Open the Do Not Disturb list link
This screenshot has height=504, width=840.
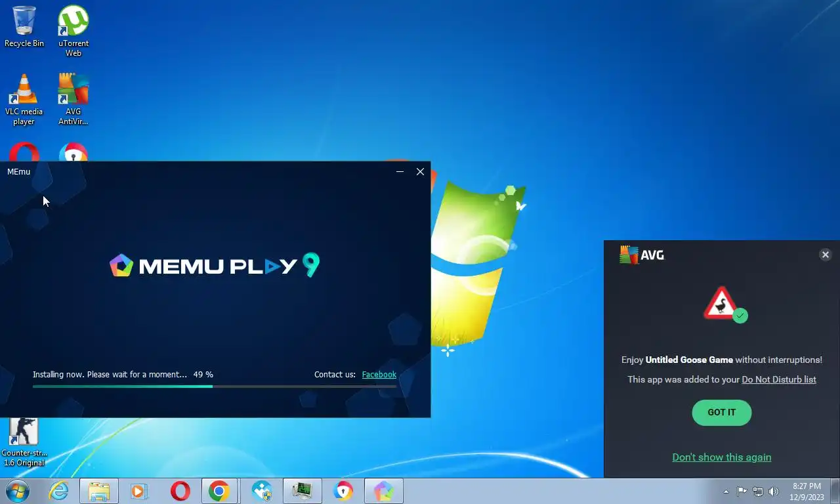779,379
